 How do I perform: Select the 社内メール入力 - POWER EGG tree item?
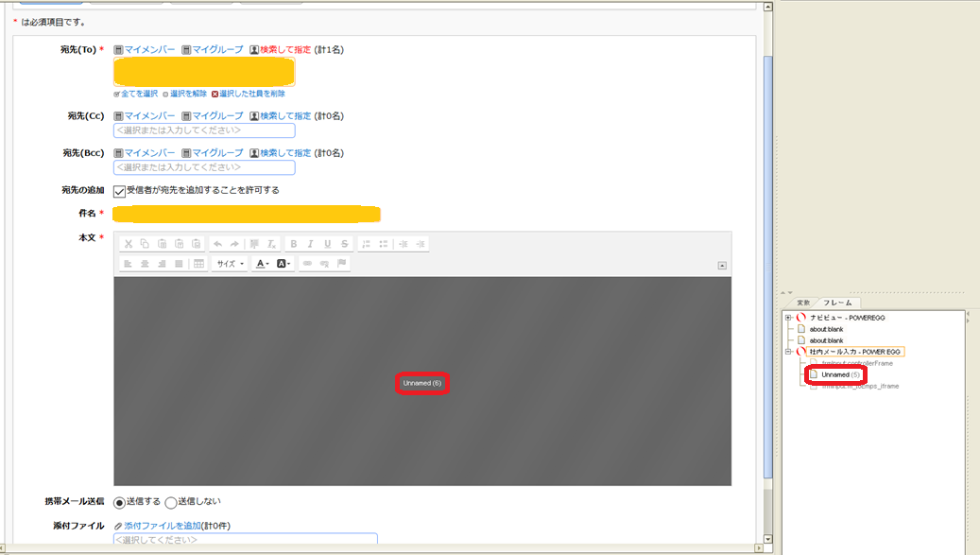pyautogui.click(x=854, y=352)
